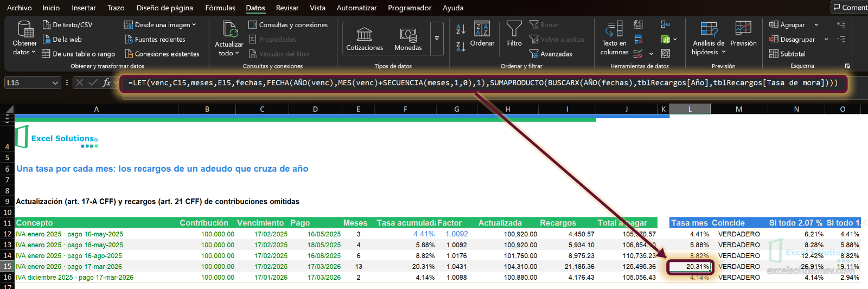Viewport: 868px width, 289px height.
Task: Open the data model management icon
Action: tap(666, 40)
